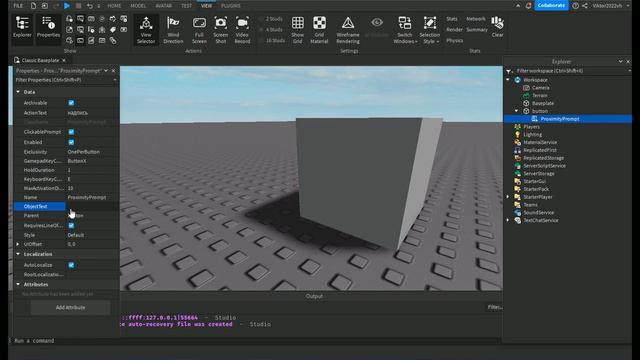Start Video Record

pyautogui.click(x=242, y=30)
